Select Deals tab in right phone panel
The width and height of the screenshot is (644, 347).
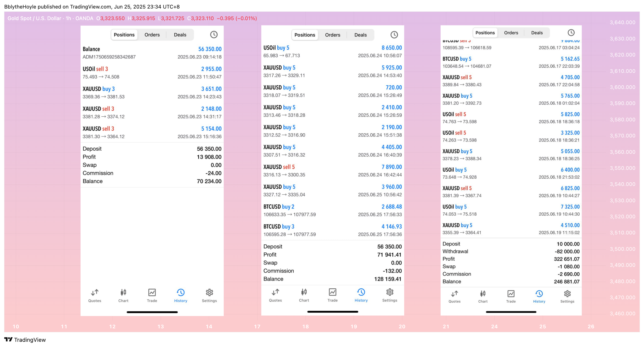pos(537,33)
